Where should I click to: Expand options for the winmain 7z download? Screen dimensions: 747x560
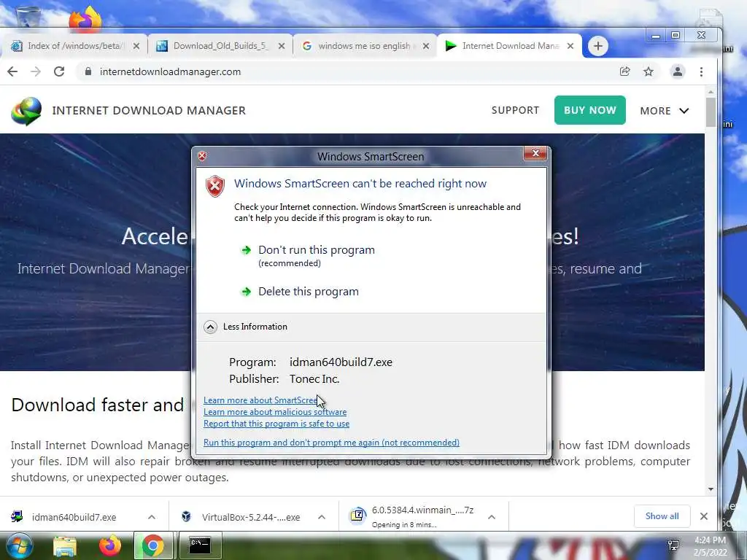[492, 517]
